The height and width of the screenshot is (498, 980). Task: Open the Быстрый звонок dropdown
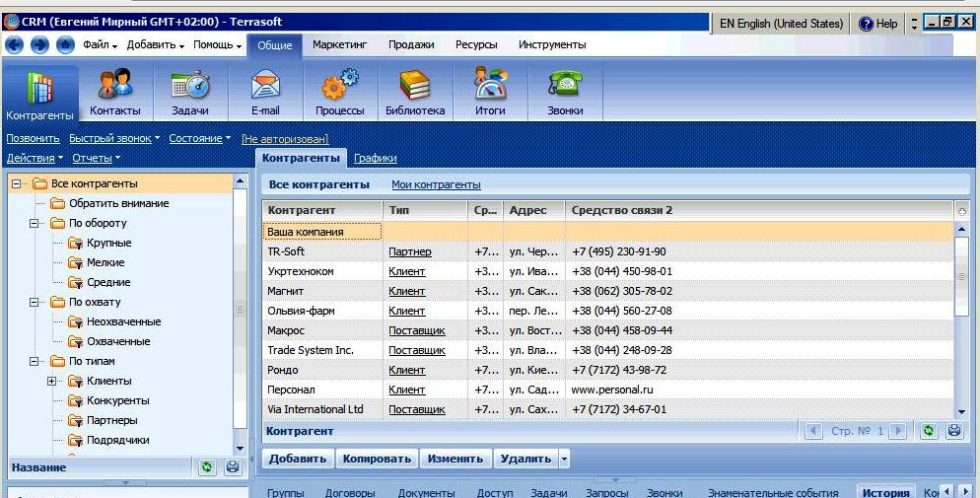click(x=114, y=139)
